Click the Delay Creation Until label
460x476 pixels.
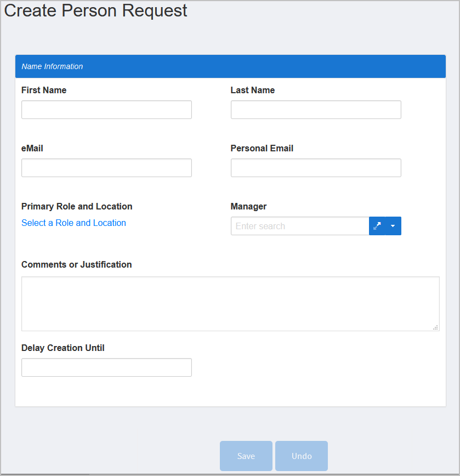tap(63, 348)
